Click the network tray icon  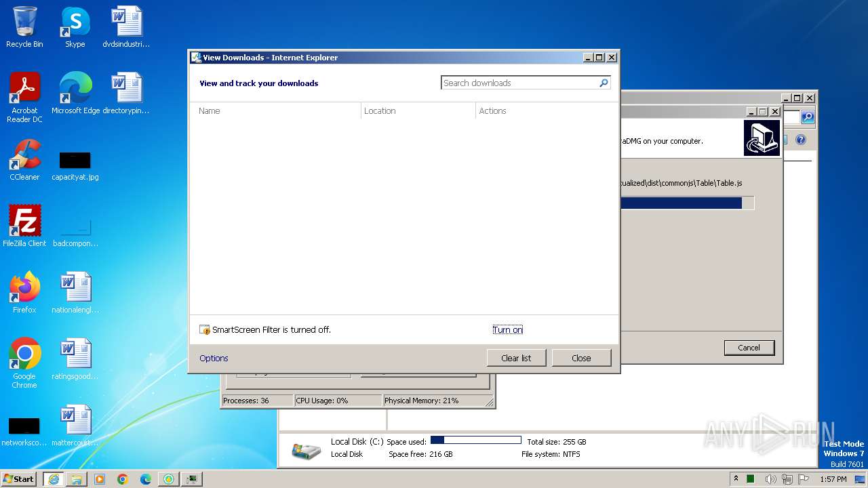coord(787,479)
